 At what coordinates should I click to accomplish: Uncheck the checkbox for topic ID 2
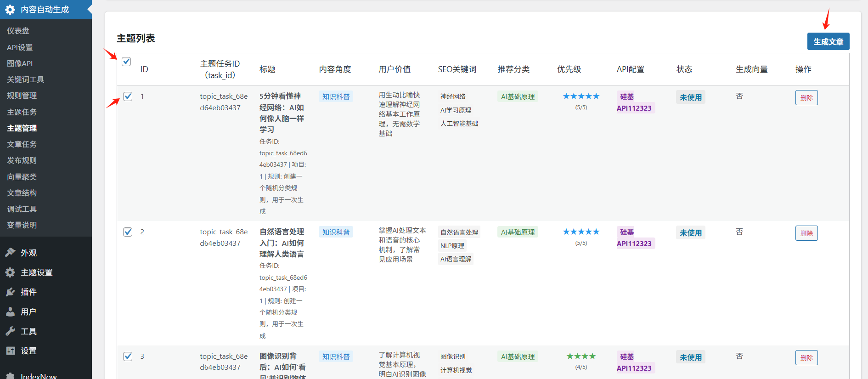coord(128,232)
